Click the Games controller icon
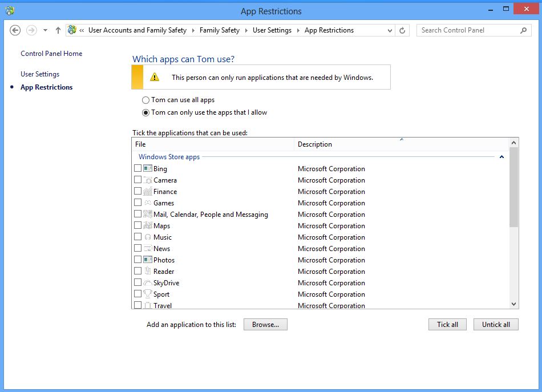Image resolution: width=542 pixels, height=392 pixels. [148, 203]
